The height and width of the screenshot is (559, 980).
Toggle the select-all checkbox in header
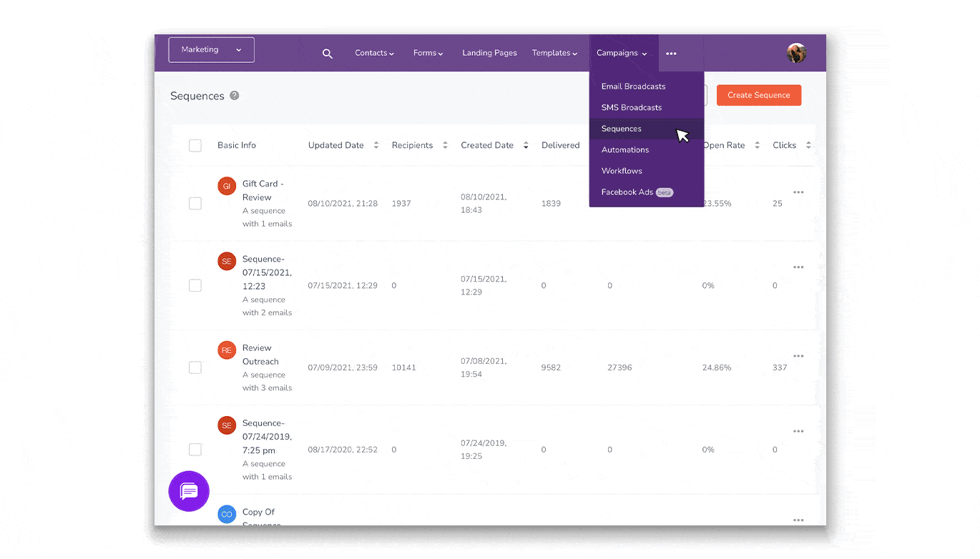pyautogui.click(x=195, y=146)
